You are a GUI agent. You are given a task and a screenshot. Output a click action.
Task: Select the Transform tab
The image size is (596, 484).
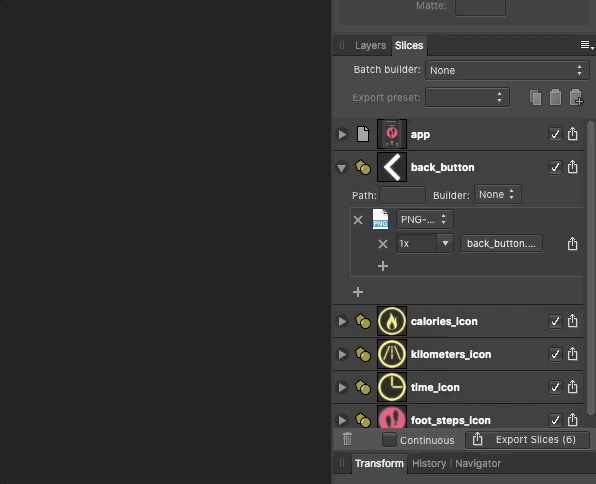tap(379, 463)
